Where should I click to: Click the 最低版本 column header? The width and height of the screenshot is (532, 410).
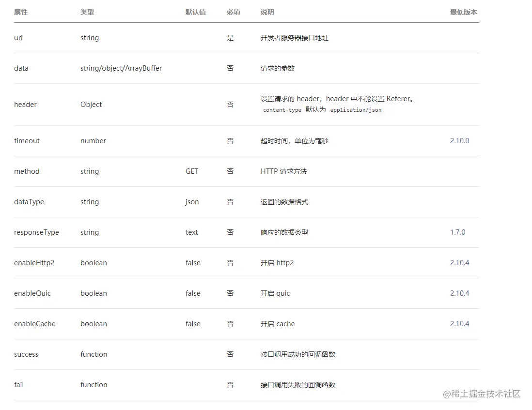(x=462, y=12)
